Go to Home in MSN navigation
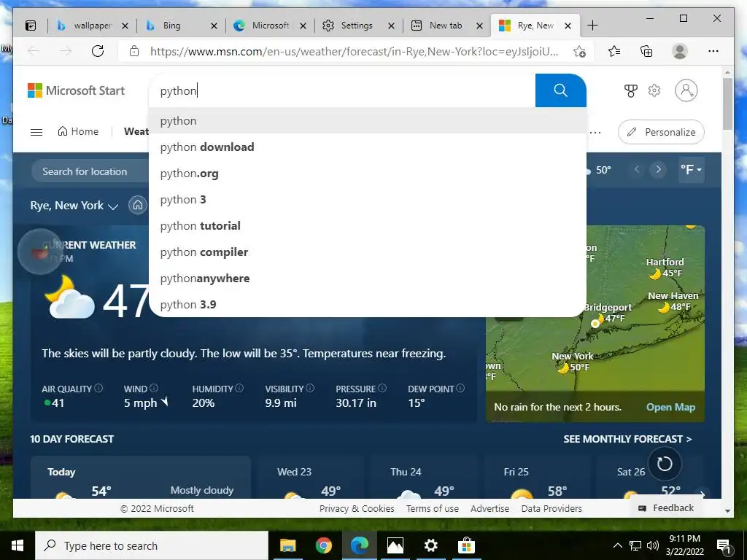The width and height of the screenshot is (747, 560). tap(78, 131)
